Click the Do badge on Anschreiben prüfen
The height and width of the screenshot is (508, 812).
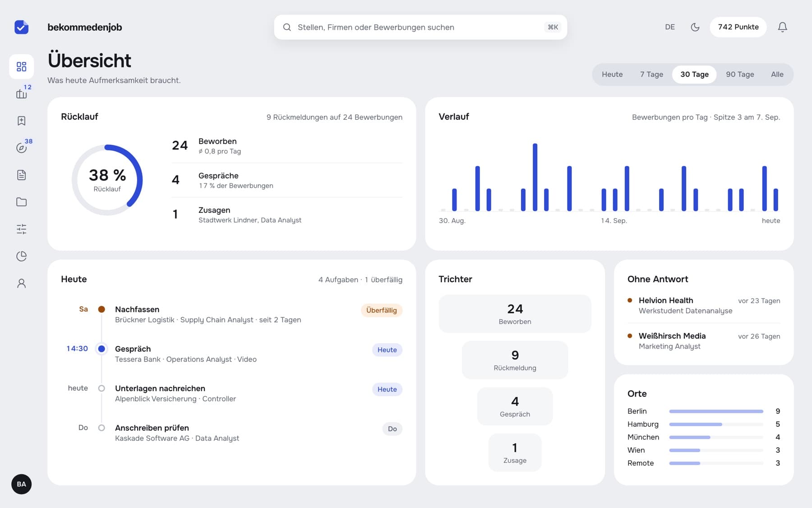(x=392, y=429)
